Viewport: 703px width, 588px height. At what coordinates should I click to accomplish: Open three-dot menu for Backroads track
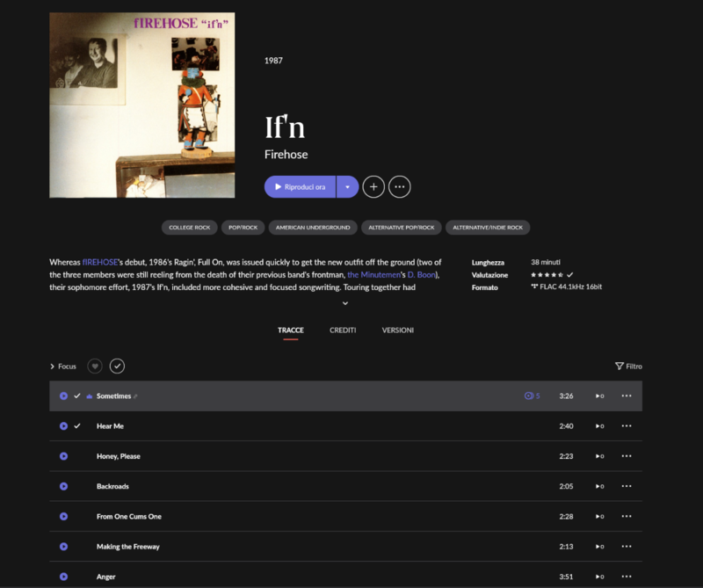(x=627, y=486)
